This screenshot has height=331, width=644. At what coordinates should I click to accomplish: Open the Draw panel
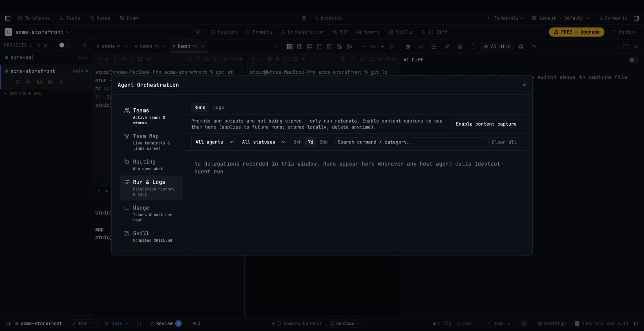click(x=129, y=18)
